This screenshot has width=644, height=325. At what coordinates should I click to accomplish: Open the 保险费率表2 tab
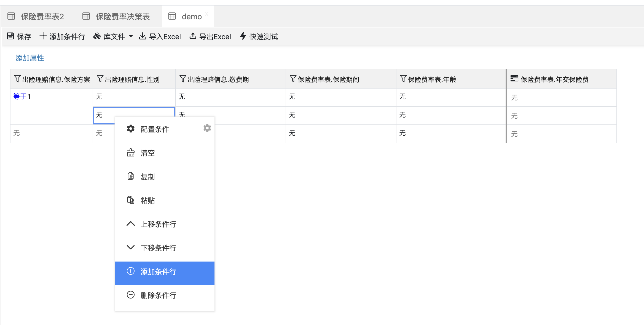(42, 17)
